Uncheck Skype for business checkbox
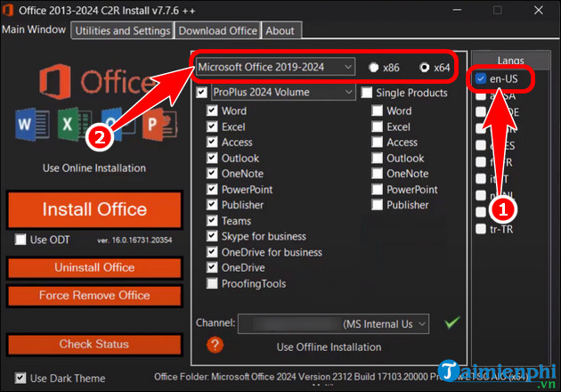Image resolution: width=561 pixels, height=392 pixels. [x=212, y=236]
